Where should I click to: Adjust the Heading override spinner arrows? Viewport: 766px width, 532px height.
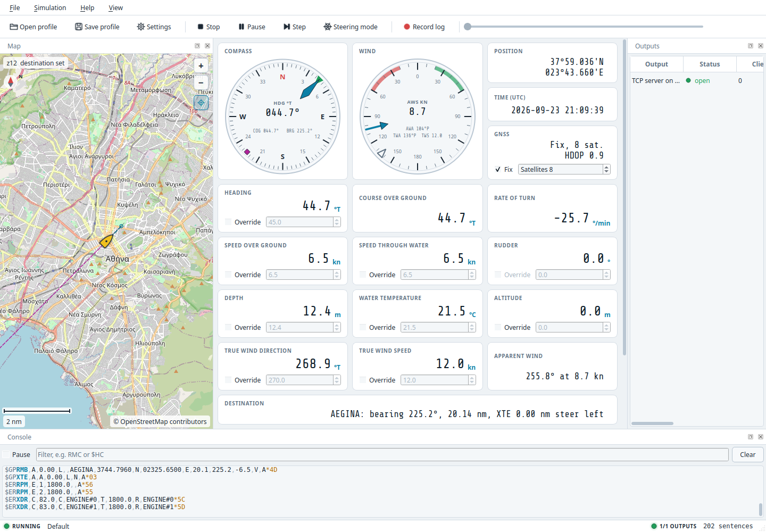coord(337,222)
